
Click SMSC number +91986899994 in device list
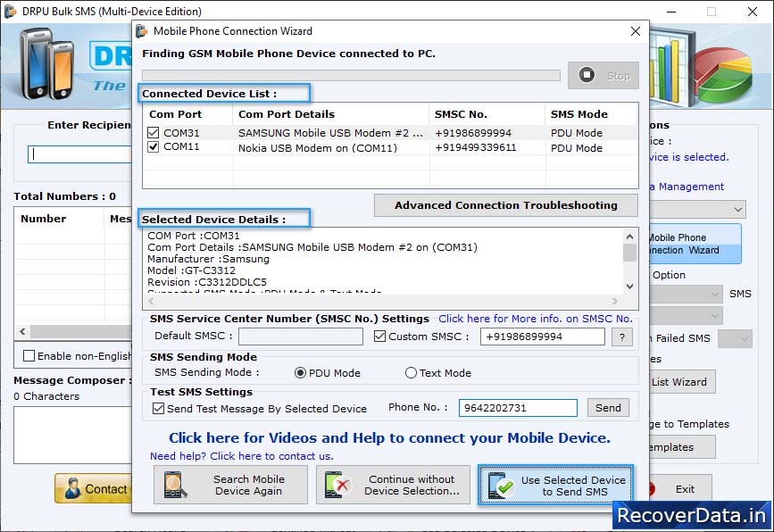pos(473,133)
